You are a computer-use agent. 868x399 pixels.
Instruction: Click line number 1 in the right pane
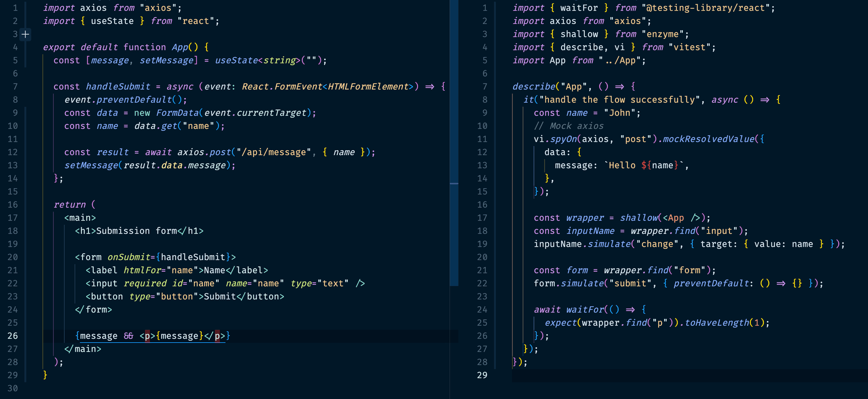[484, 8]
